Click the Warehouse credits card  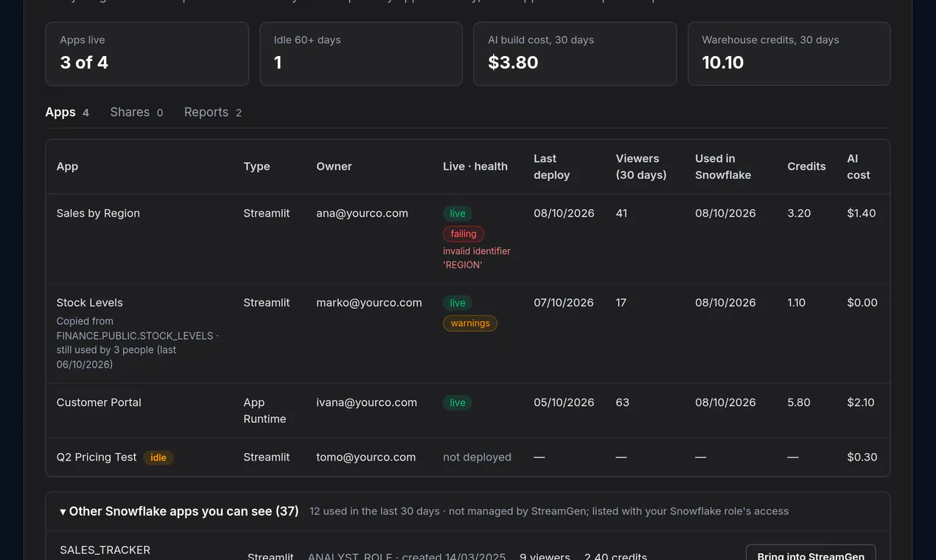pos(789,54)
